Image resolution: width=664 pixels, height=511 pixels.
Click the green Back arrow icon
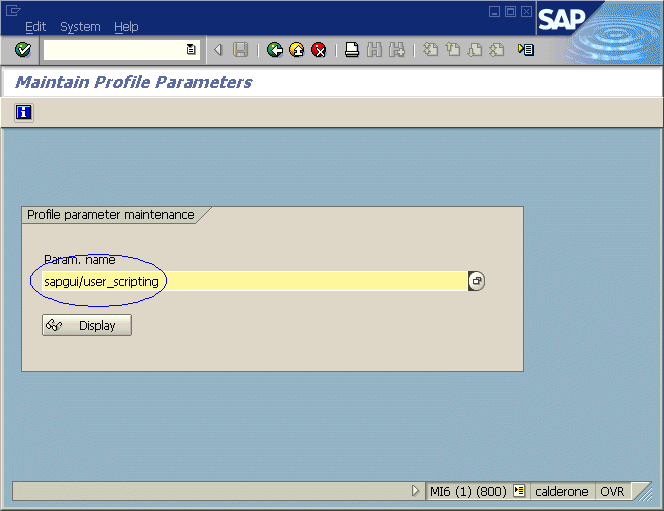[x=275, y=50]
